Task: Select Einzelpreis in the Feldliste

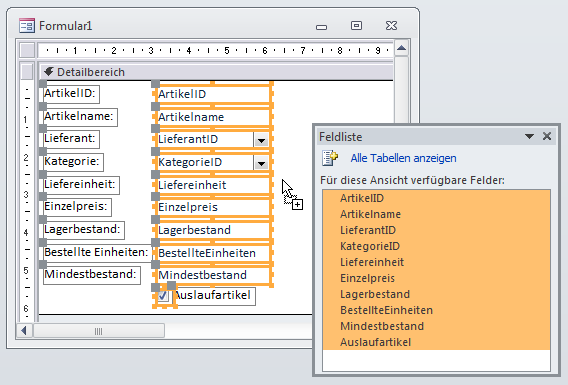Action: 436,278
